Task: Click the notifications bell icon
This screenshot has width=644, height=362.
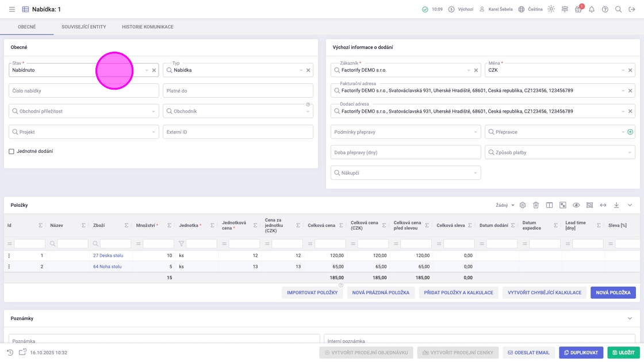Action: (x=591, y=9)
